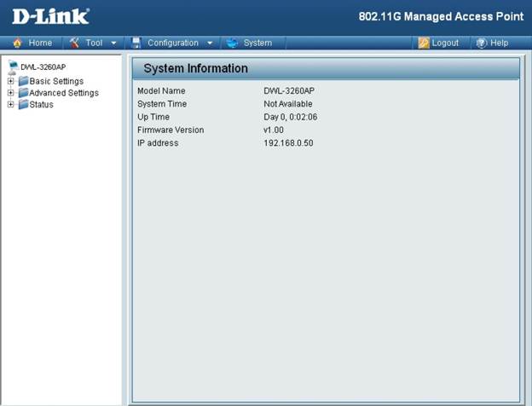532x406 pixels.
Task: Click the Advanced Settings folder icon
Action: (23, 93)
